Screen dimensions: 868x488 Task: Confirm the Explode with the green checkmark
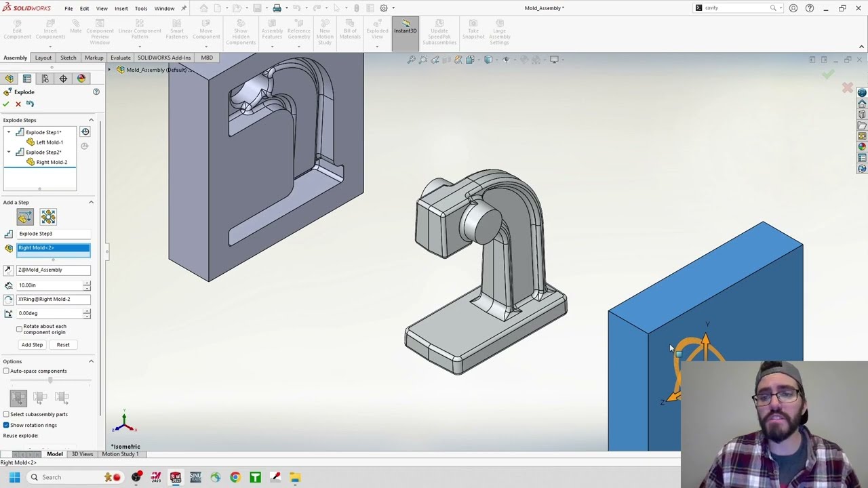(6, 104)
